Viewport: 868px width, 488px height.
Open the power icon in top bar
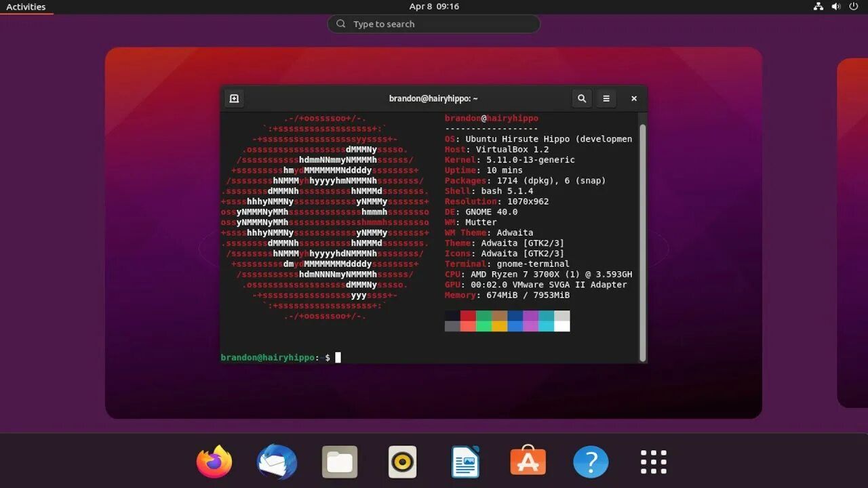854,7
